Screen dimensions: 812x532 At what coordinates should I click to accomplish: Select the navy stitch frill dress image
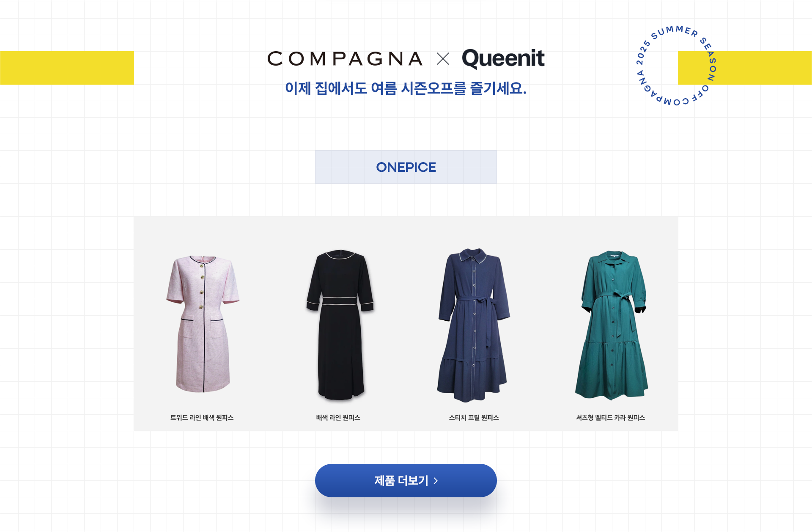473,325
